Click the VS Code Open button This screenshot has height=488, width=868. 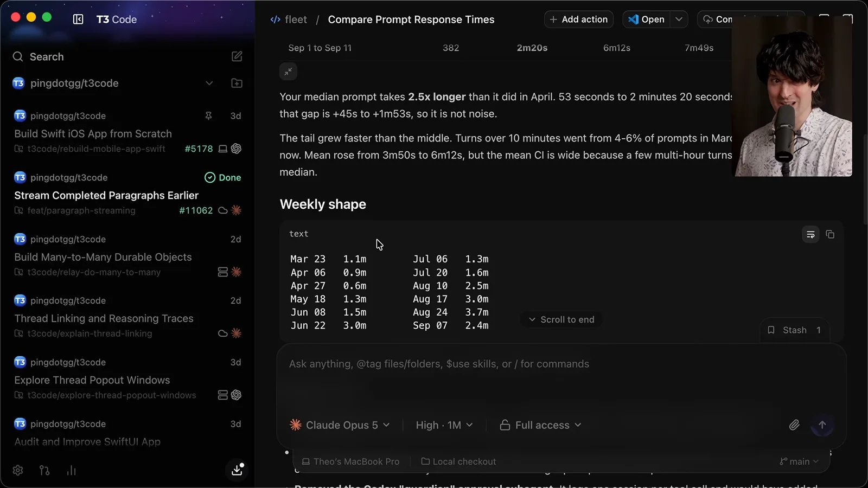point(646,20)
